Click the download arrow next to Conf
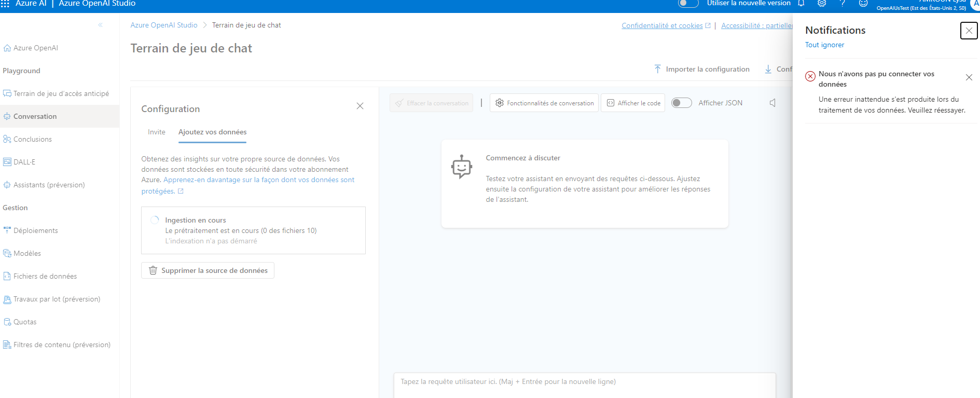 click(768, 69)
